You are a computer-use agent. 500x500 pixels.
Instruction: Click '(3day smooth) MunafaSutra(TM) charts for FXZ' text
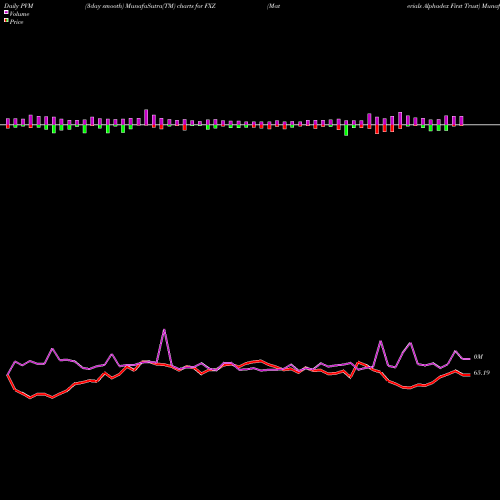click(150, 6)
